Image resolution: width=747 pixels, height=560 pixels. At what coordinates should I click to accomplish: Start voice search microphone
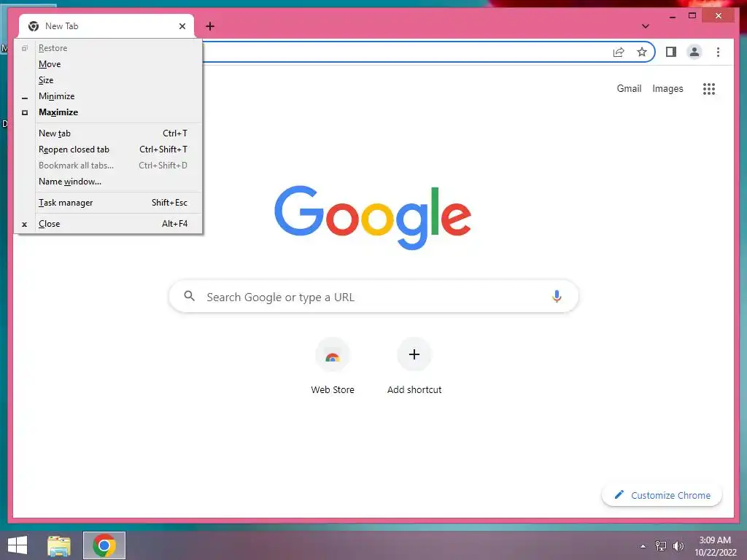click(557, 296)
